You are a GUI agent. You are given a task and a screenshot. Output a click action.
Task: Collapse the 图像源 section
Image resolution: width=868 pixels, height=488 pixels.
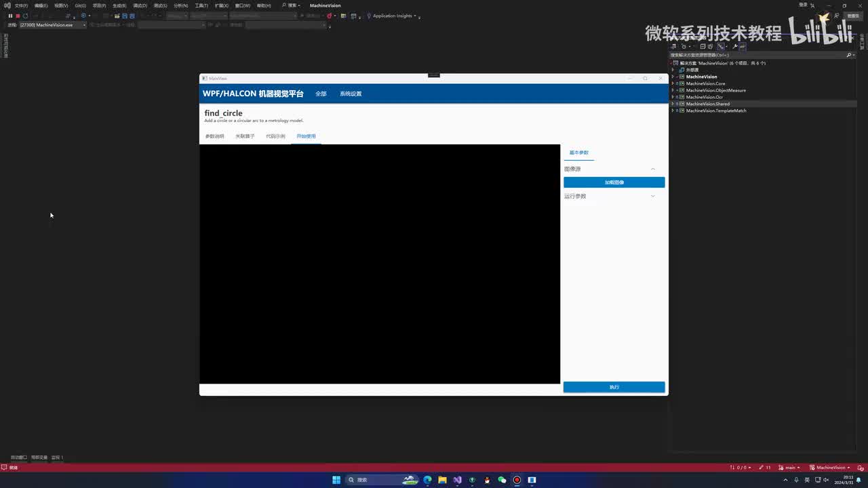[x=653, y=169]
